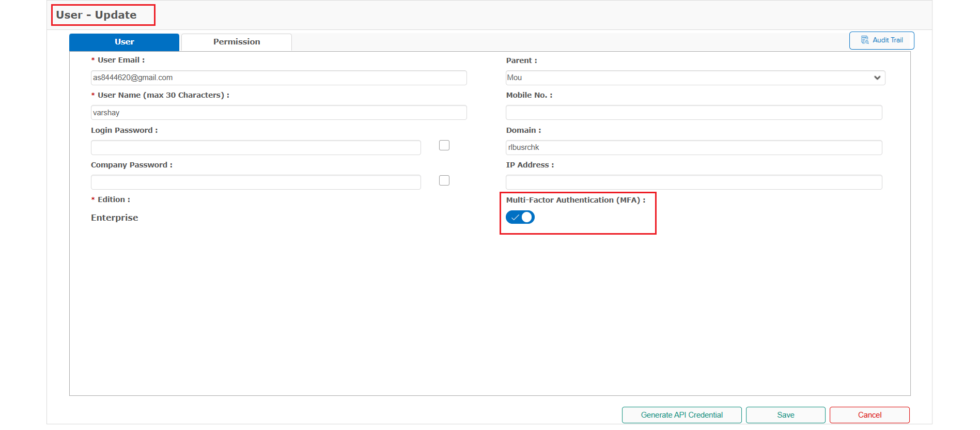Expand the Parent dropdown arrow
980x430 pixels.
pyautogui.click(x=877, y=78)
